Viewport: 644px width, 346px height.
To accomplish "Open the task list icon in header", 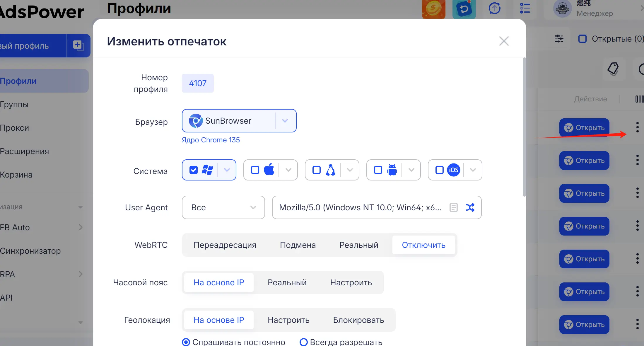I will coord(525,8).
